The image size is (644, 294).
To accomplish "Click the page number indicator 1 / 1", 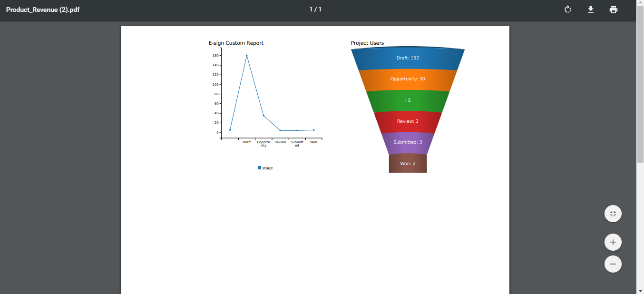I will click(315, 10).
